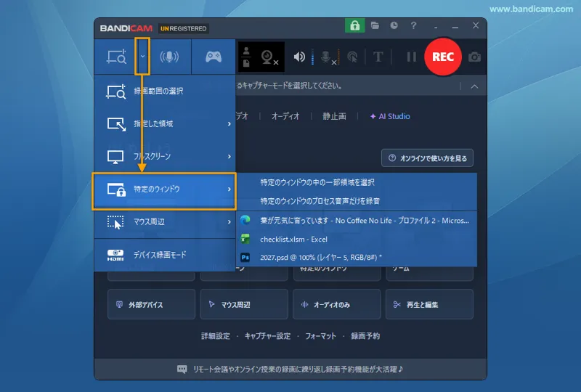Viewport: 581px width, 392px height.
Task: Switch to game recording mode gamepad icon
Action: coord(214,57)
